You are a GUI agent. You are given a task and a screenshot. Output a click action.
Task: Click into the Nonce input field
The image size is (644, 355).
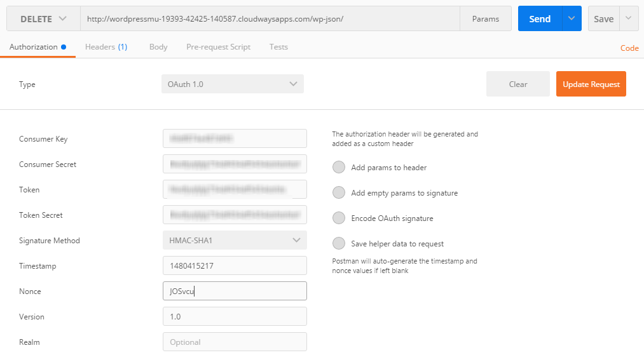tap(235, 291)
